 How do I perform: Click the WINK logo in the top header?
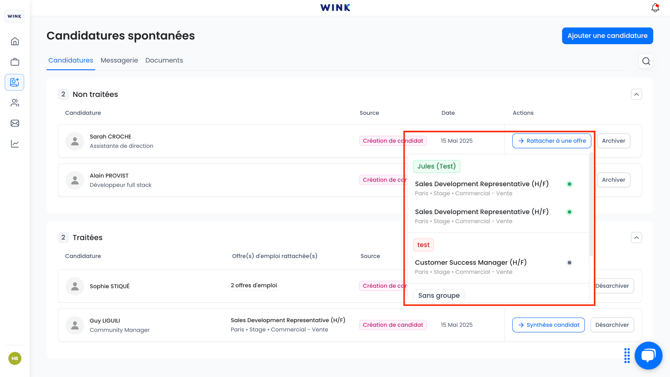(335, 8)
